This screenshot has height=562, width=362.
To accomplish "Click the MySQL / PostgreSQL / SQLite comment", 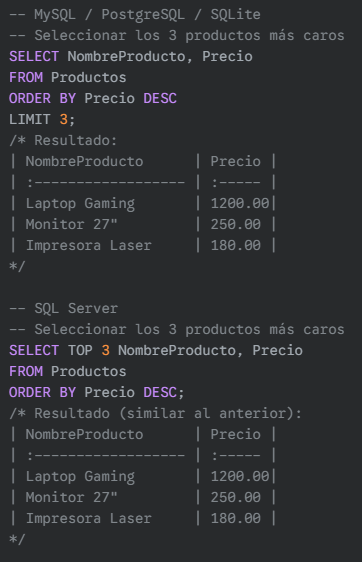I will click(135, 15).
